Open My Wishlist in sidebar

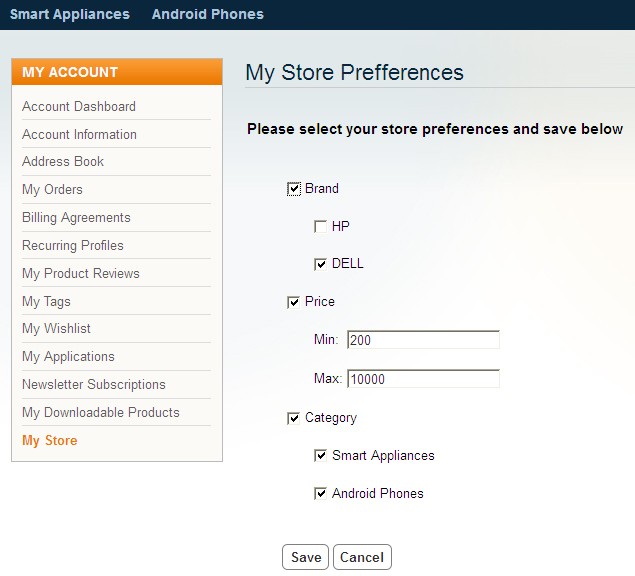click(56, 328)
